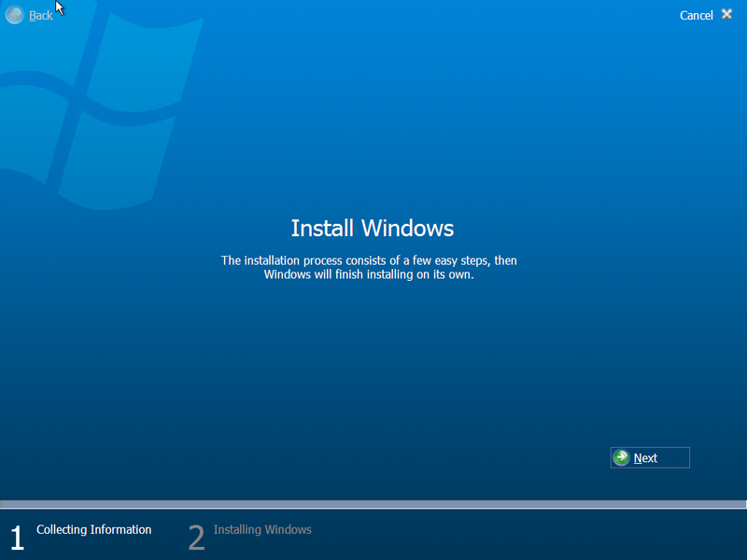747x560 pixels.
Task: Click the installation progress bar
Action: pyautogui.click(x=373, y=505)
